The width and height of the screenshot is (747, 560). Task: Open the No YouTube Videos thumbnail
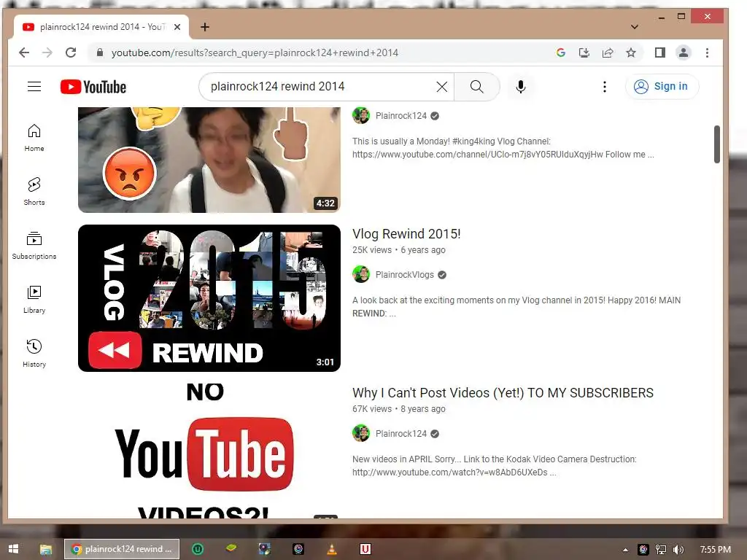click(x=209, y=451)
